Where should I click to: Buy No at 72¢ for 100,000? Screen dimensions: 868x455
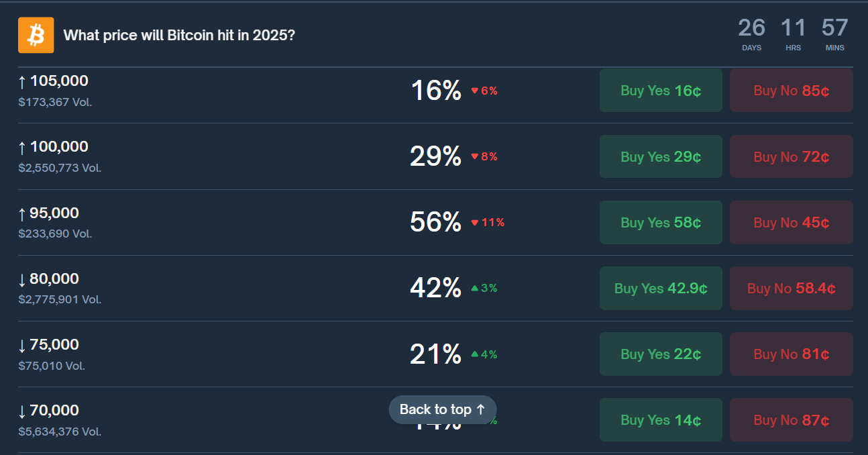pos(791,156)
